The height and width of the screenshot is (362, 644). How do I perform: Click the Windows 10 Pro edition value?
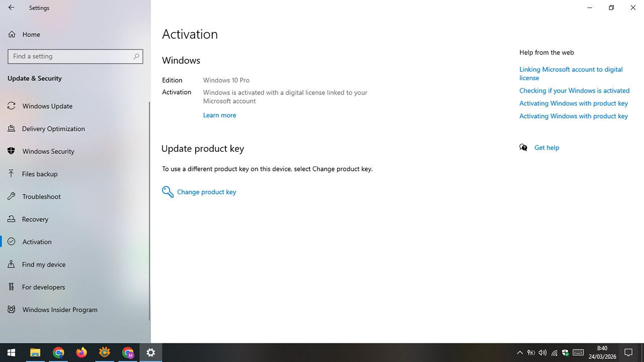tap(226, 80)
